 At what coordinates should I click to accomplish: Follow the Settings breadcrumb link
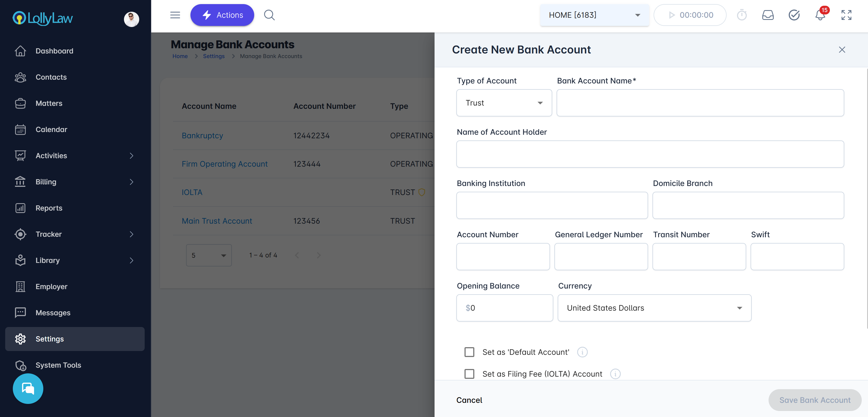tap(214, 56)
